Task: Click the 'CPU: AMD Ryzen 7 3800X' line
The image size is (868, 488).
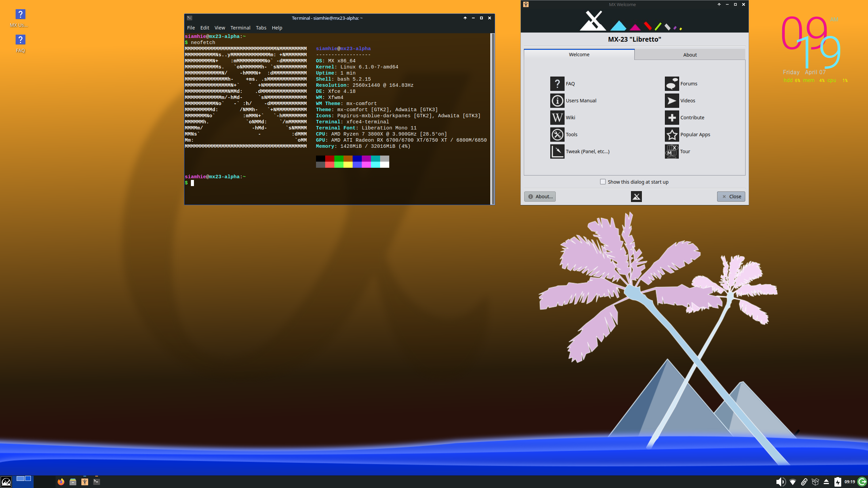Action: pos(381,134)
